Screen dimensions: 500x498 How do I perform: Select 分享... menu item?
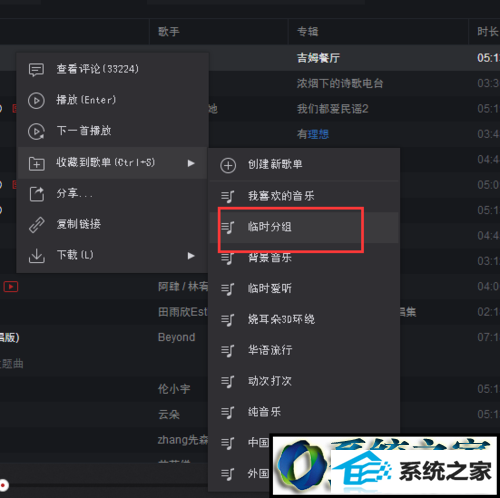[x=113, y=194]
